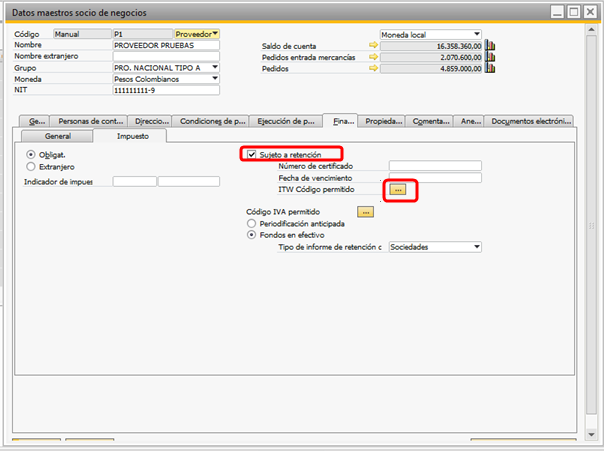Screen dimensions: 606x453
Task: Click the Pedidos entrada mercancías link arrow
Action: coord(374,59)
